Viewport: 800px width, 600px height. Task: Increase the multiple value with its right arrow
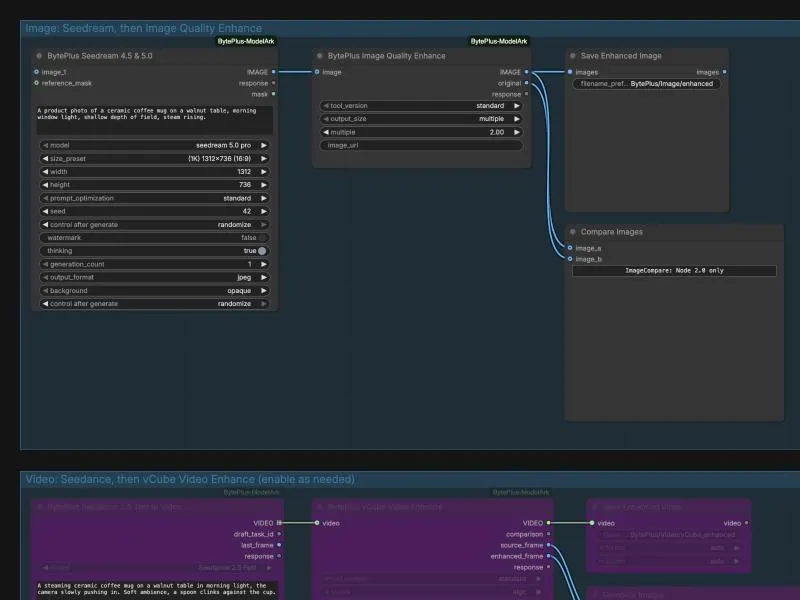517,132
